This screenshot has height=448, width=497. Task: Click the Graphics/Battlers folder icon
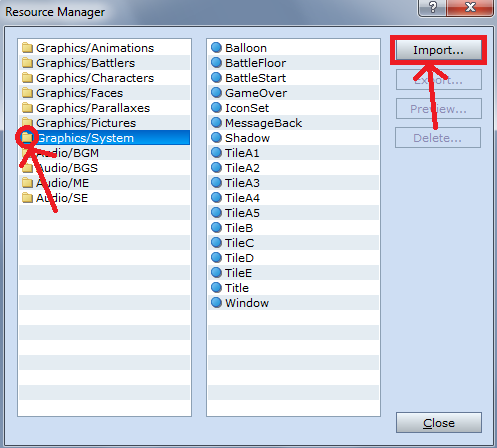[27, 63]
